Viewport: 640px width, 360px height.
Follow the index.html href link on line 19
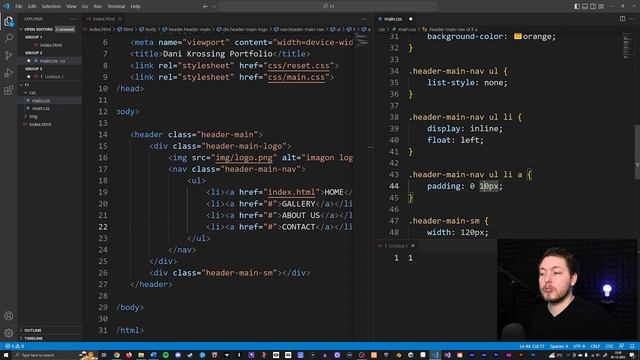[291, 192]
